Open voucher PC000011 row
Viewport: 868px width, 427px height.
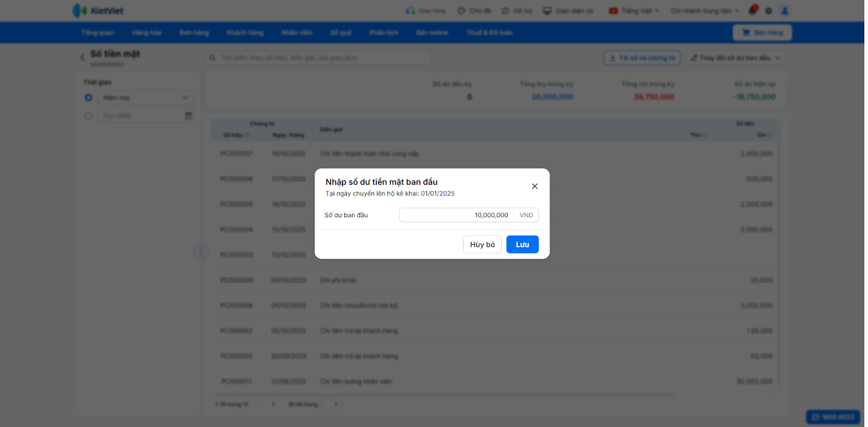pos(494,381)
